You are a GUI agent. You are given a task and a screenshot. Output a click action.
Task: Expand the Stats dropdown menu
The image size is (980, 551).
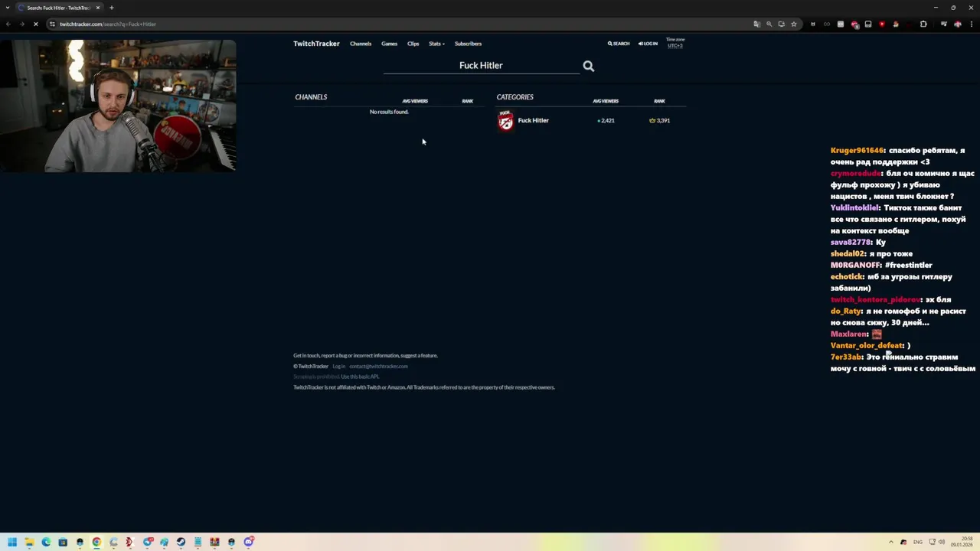point(436,44)
